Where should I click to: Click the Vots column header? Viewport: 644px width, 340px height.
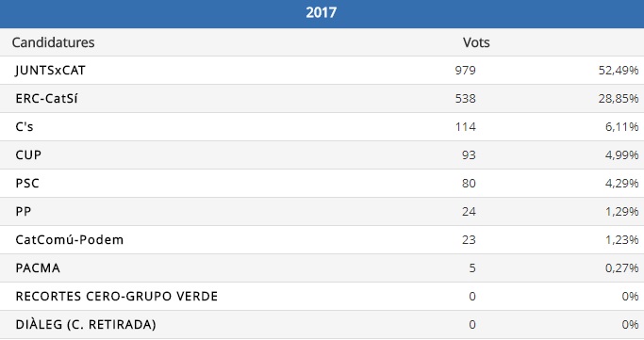(476, 42)
